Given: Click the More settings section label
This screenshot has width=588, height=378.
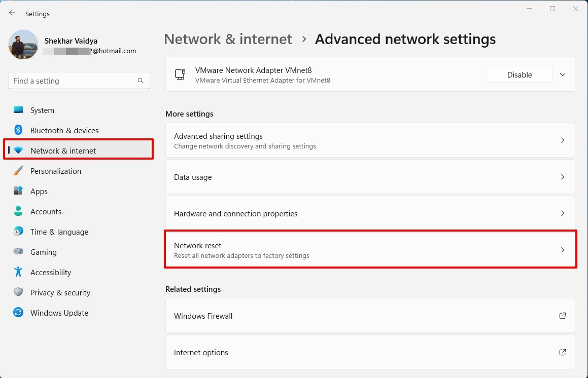Looking at the screenshot, I should click(x=189, y=114).
